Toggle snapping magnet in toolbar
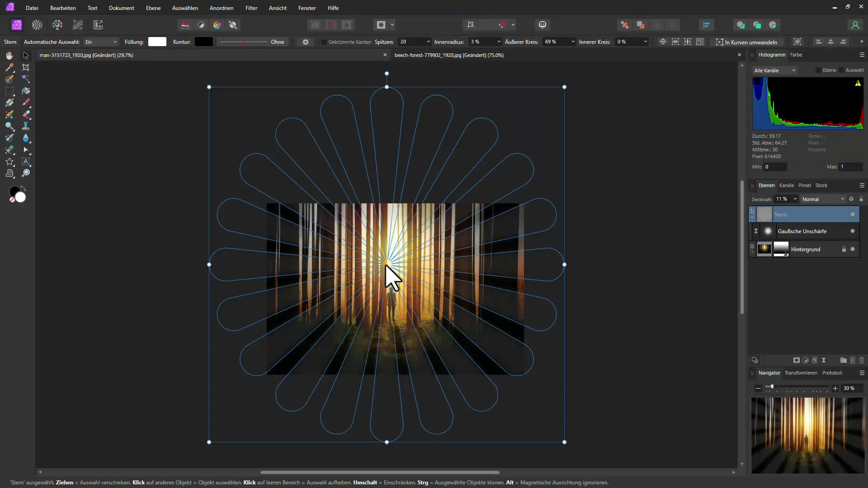 502,25
